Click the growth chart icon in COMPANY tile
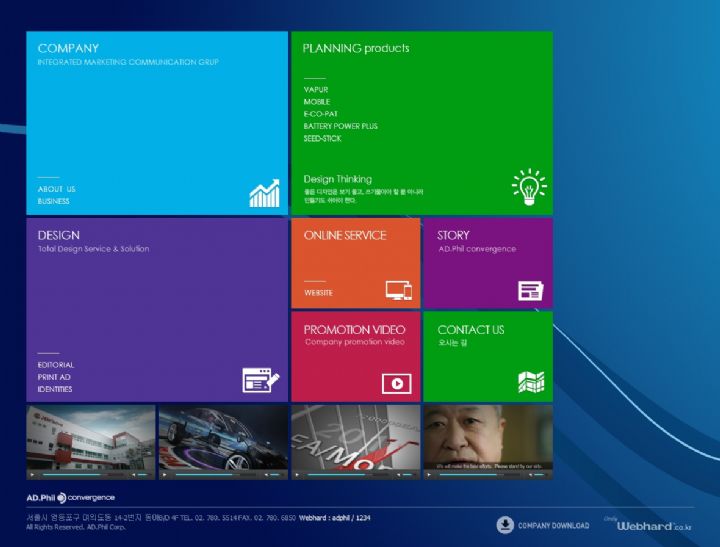Screen dimensions: 720x547 coord(264,193)
